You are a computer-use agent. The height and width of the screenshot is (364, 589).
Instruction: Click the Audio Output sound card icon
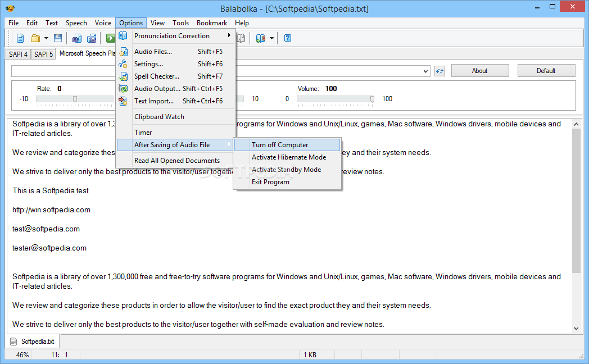(x=123, y=89)
